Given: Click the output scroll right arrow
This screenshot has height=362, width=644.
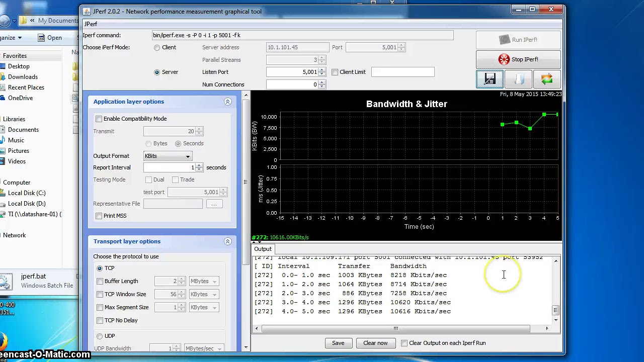Looking at the screenshot, I should (x=547, y=329).
